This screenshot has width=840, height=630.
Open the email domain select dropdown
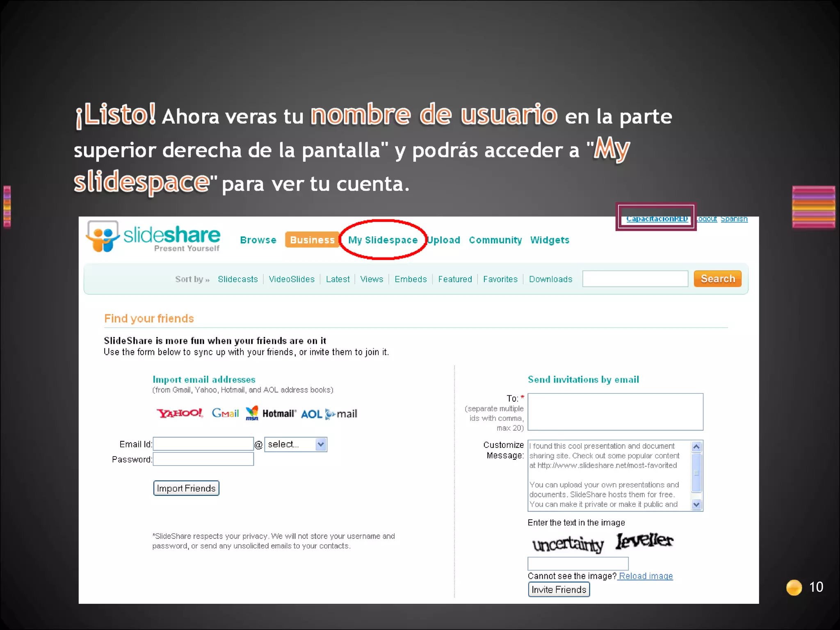point(296,444)
